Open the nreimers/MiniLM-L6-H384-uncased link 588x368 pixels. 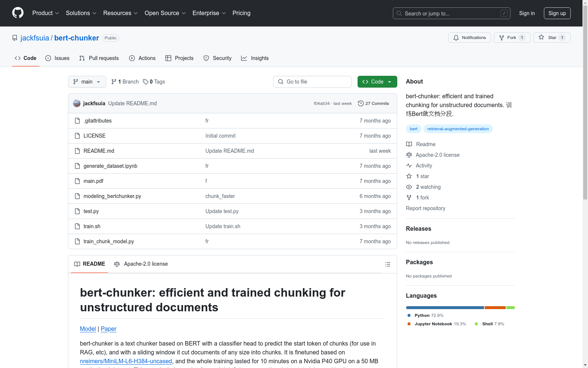tap(126, 361)
